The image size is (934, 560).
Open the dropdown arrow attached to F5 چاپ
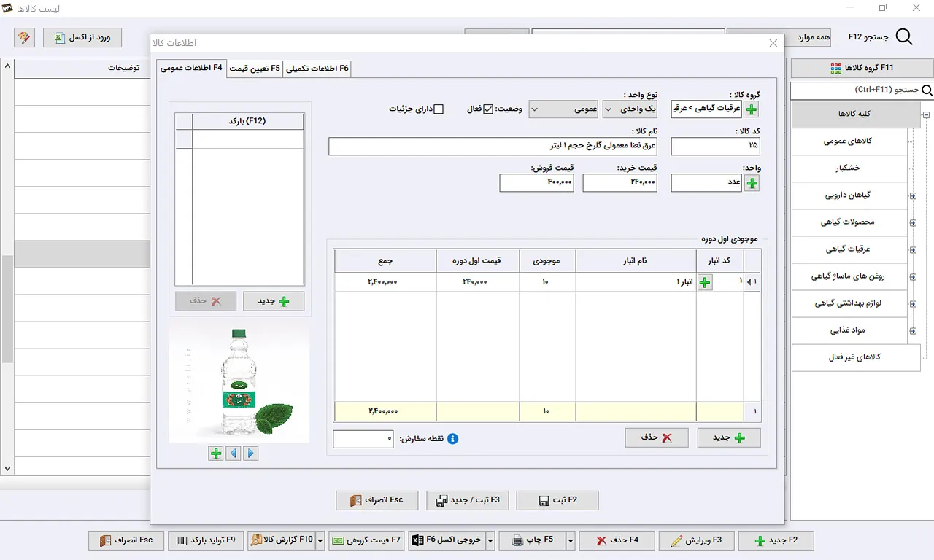coord(571,540)
